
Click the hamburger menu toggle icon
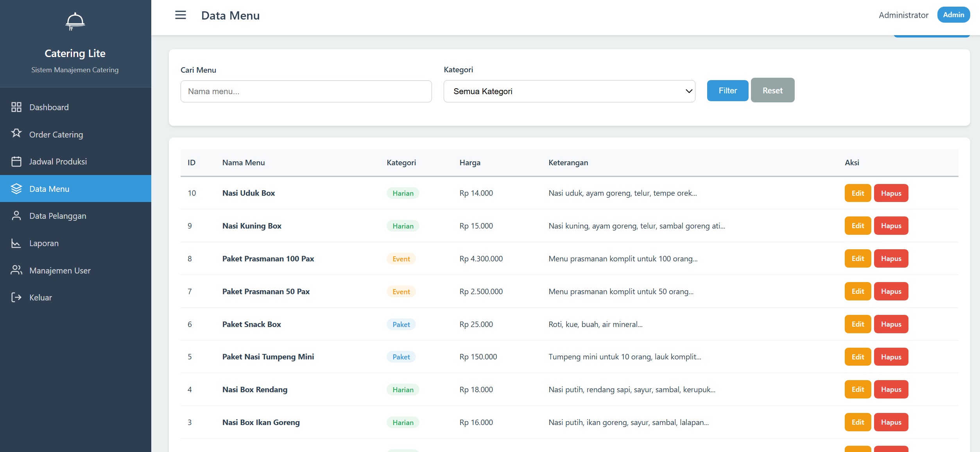(180, 15)
